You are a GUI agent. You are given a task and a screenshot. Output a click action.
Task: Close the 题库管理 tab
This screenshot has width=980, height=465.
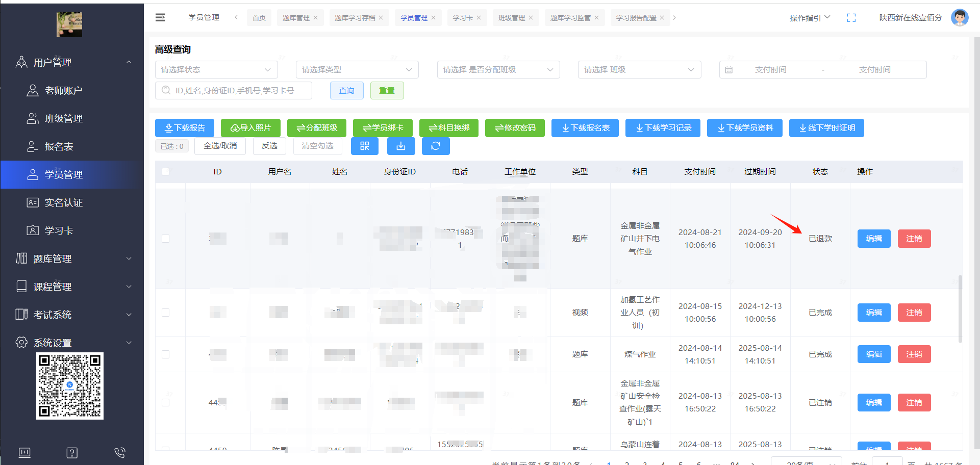tap(316, 18)
